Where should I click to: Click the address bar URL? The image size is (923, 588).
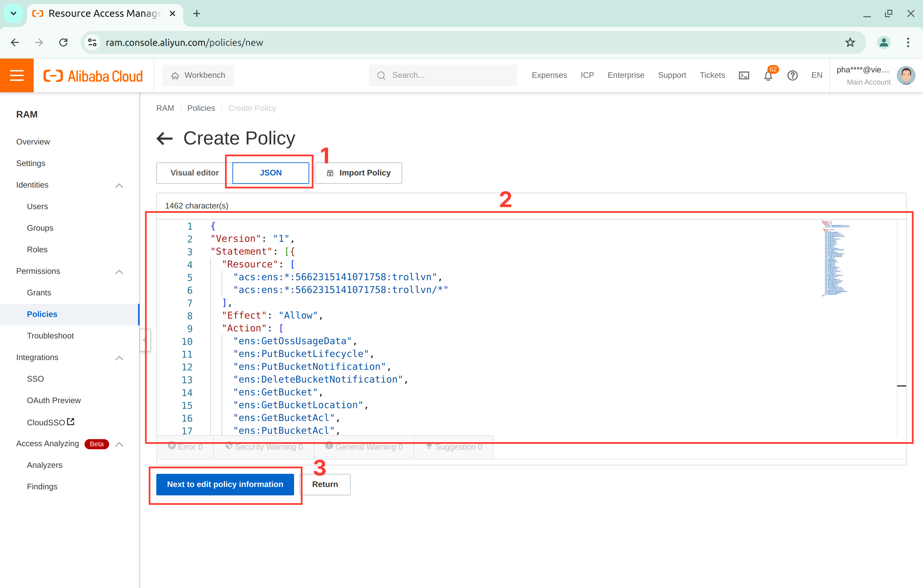(184, 42)
